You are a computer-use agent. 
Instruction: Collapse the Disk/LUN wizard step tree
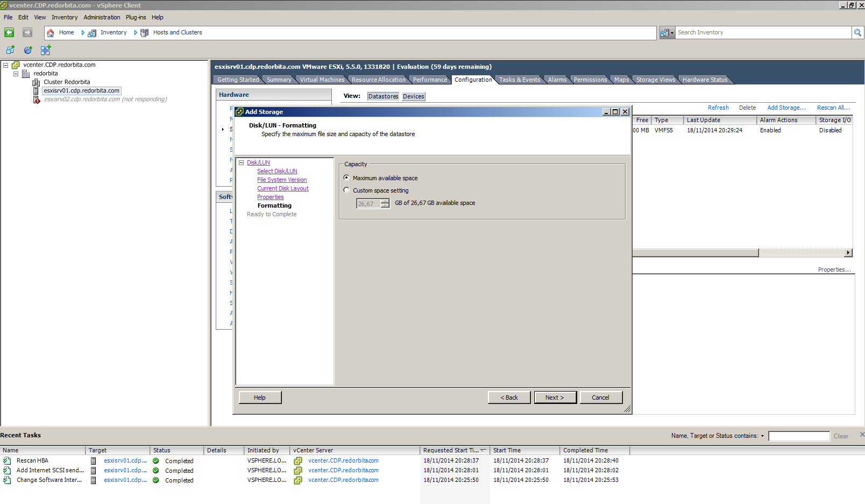click(x=242, y=162)
